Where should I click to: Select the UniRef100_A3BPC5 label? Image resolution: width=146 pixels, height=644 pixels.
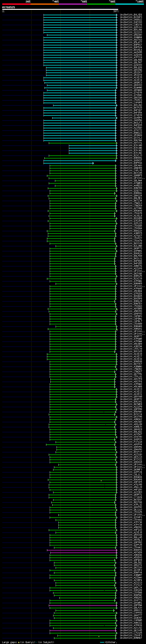131,233
